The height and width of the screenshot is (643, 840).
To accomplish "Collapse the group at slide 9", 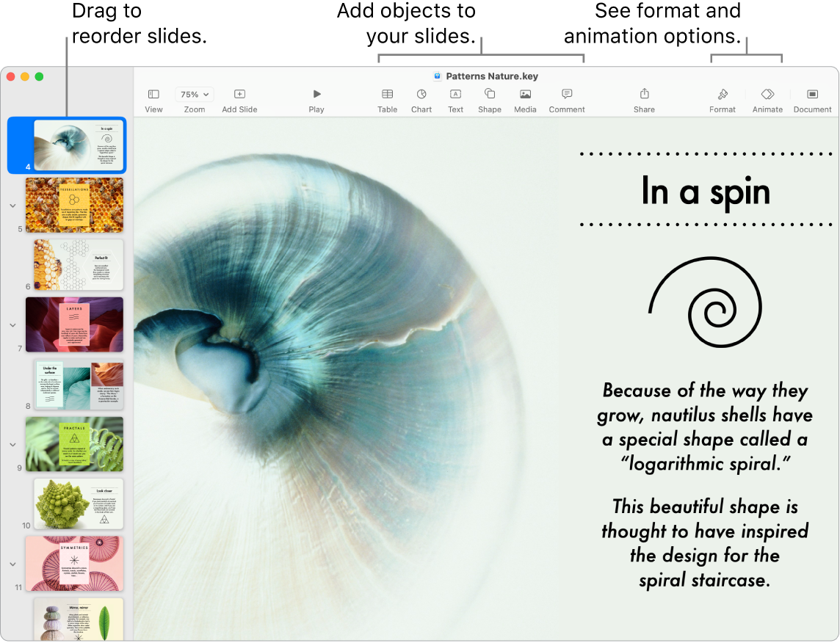I will [12, 444].
